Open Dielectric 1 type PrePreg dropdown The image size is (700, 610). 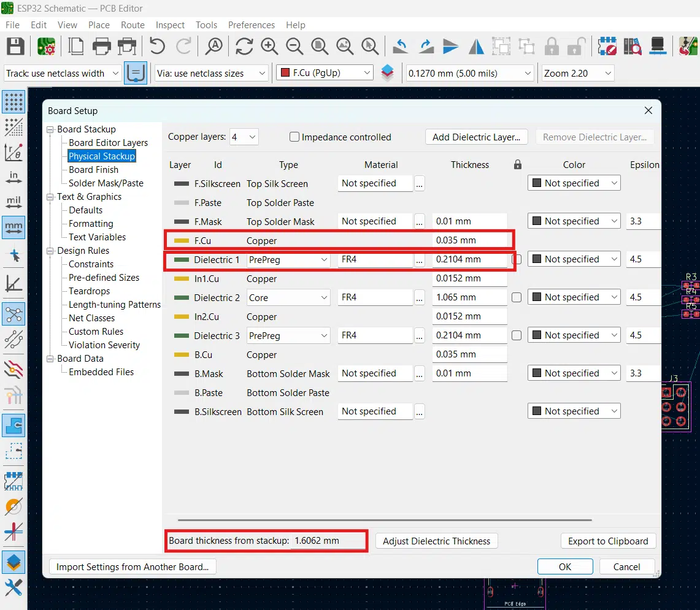pos(288,260)
